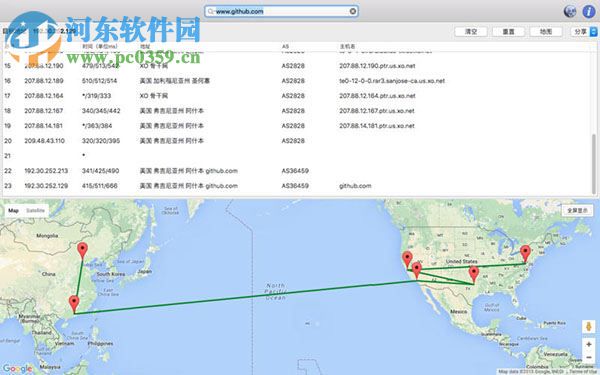The height and width of the screenshot is (375, 600).
Task: Click the time value 415/511/666
Action: (x=99, y=186)
